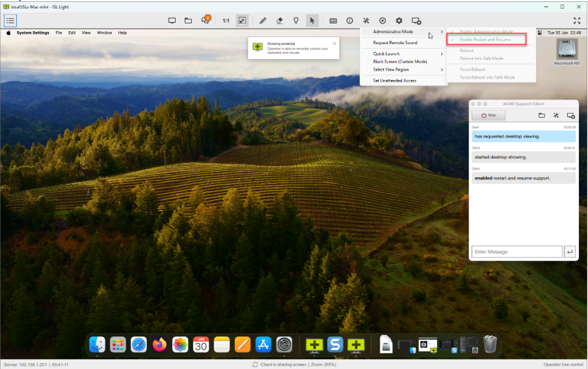Viewport: 588px width, 369px height.
Task: Expand the Select View Region submenu
Action: coord(403,70)
